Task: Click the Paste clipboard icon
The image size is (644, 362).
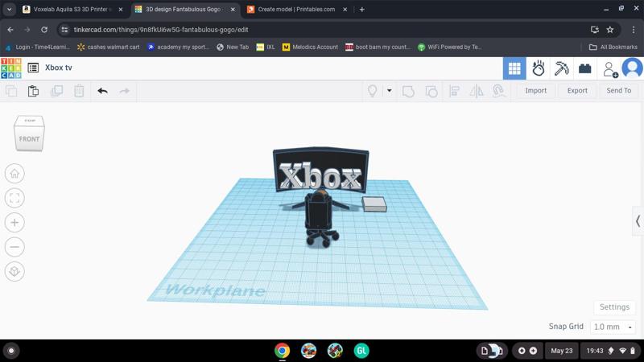Action: (33, 91)
